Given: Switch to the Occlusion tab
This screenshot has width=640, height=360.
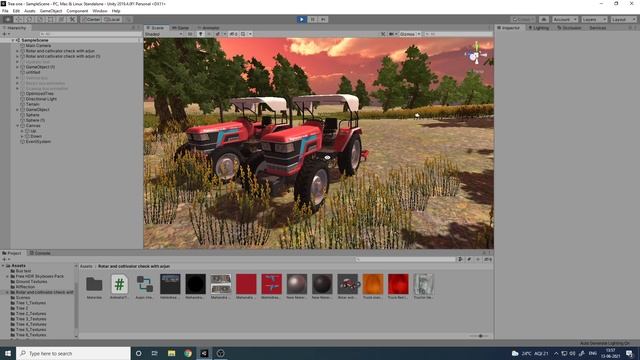Looking at the screenshot, I should click(x=569, y=28).
